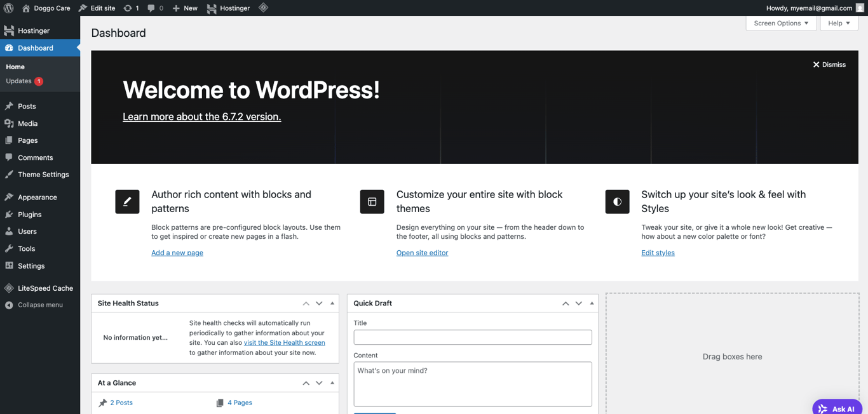Select Posts from the sidebar menu
This screenshot has height=414, width=868.
click(27, 106)
